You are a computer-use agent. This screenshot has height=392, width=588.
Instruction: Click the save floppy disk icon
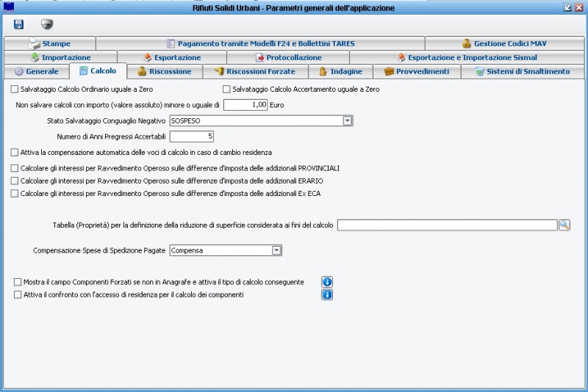click(x=18, y=24)
